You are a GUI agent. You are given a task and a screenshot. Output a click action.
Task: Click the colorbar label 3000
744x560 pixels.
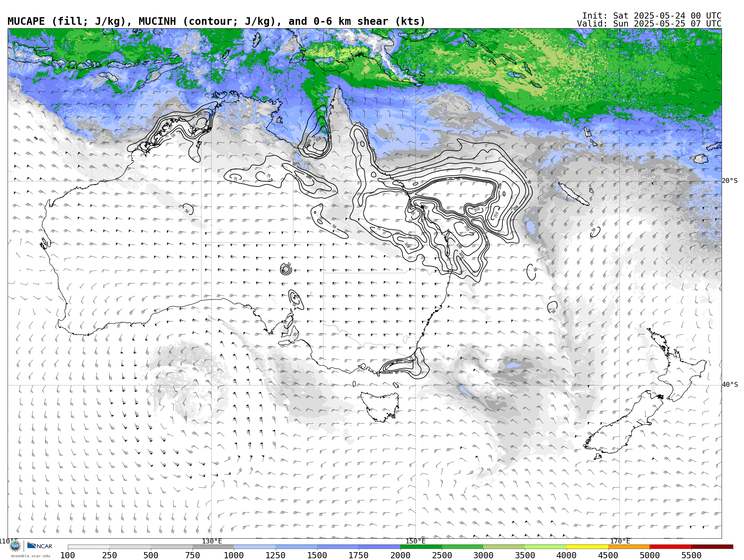coord(483,555)
